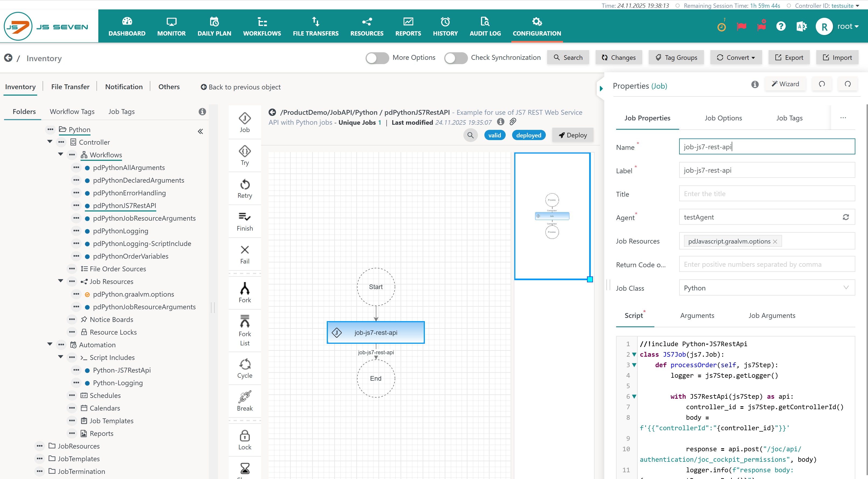Click the workflow zoom magnifier icon
Image resolution: width=868 pixels, height=479 pixels.
tap(470, 135)
